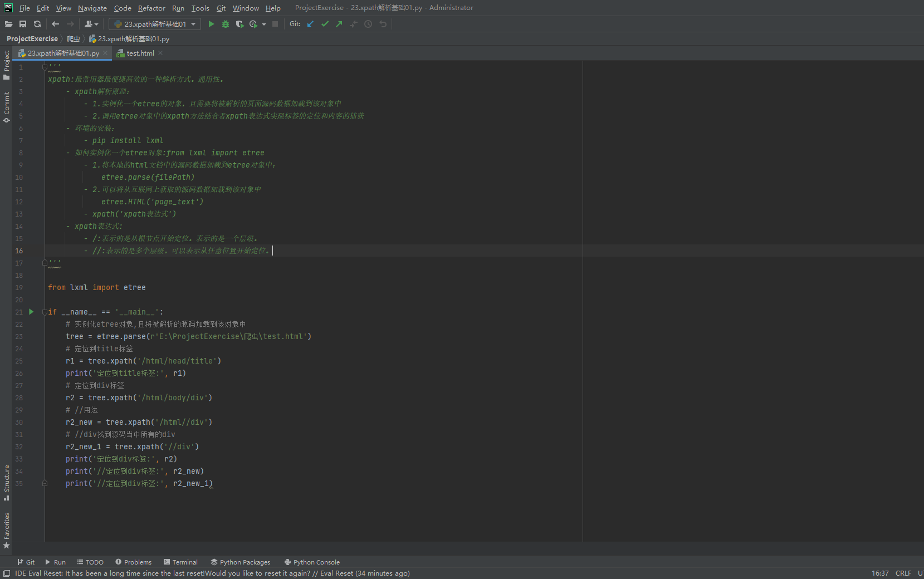This screenshot has width=924, height=579.
Task: Open the Refactor menu
Action: pyautogui.click(x=151, y=8)
